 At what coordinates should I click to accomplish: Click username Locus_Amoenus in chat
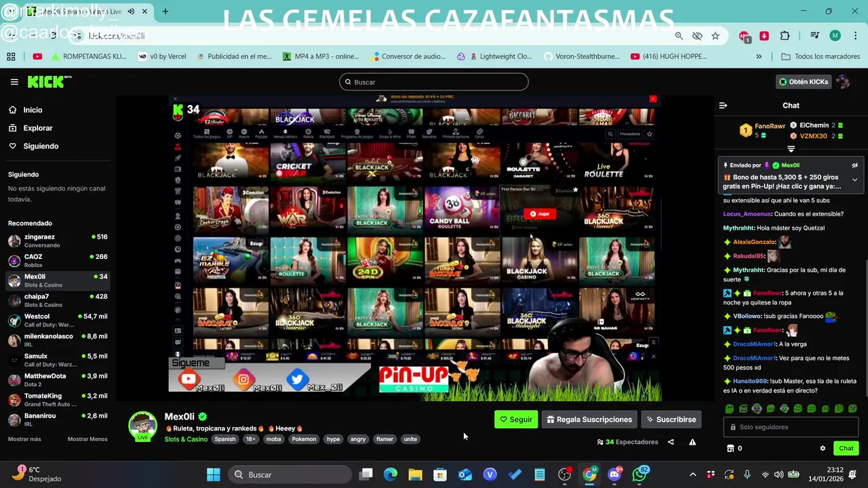[747, 214]
